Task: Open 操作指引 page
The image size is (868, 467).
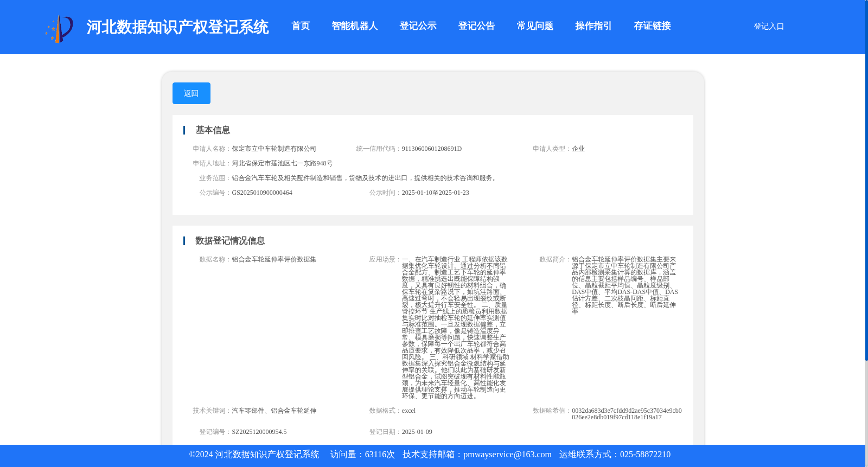Action: 593,26
